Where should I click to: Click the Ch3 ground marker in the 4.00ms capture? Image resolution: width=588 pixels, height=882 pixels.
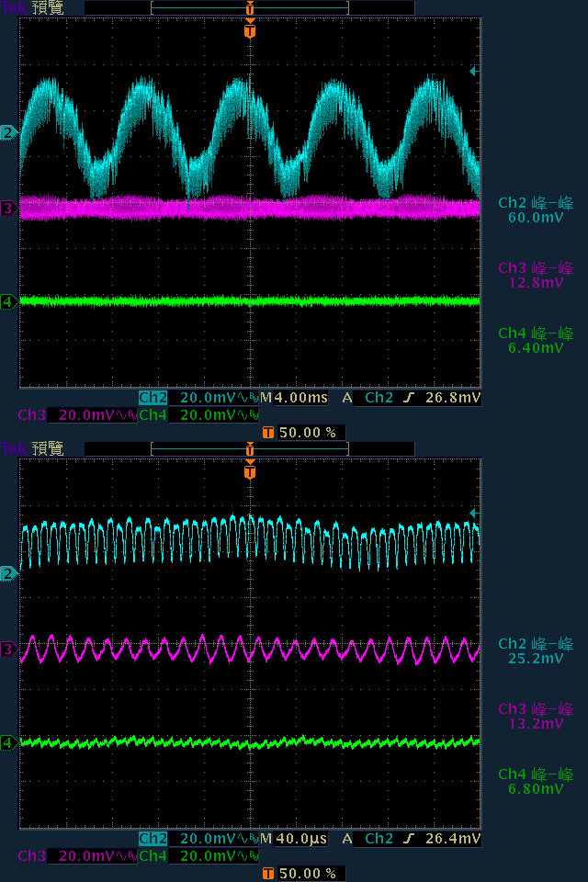pos(8,209)
